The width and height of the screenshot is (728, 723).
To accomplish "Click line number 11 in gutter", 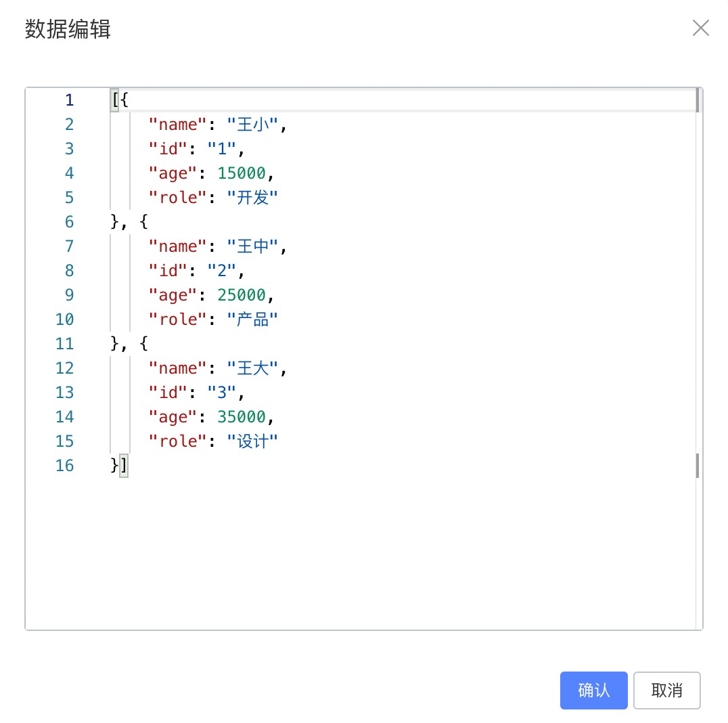I will pyautogui.click(x=65, y=344).
